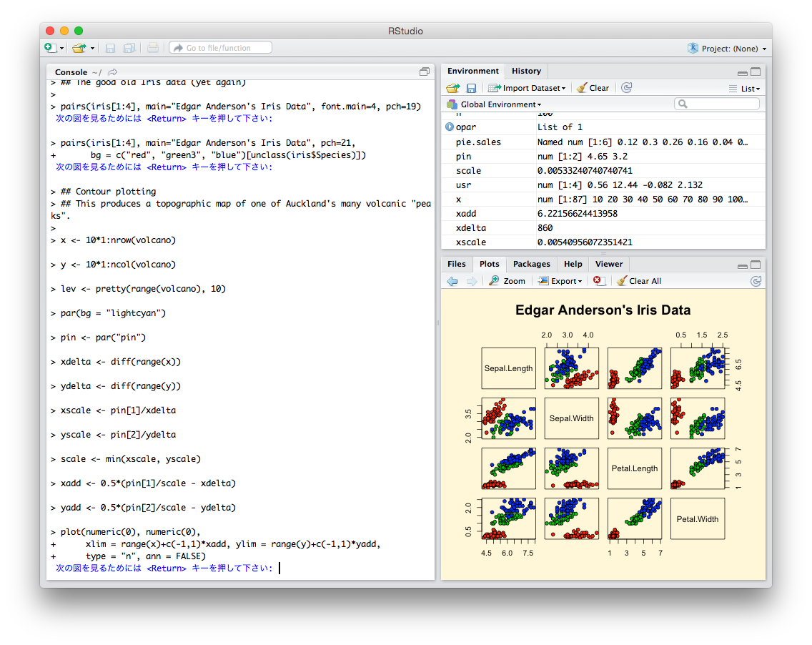The height and width of the screenshot is (645, 812).
Task: Click the Petal.Length panel in plot
Action: [635, 468]
